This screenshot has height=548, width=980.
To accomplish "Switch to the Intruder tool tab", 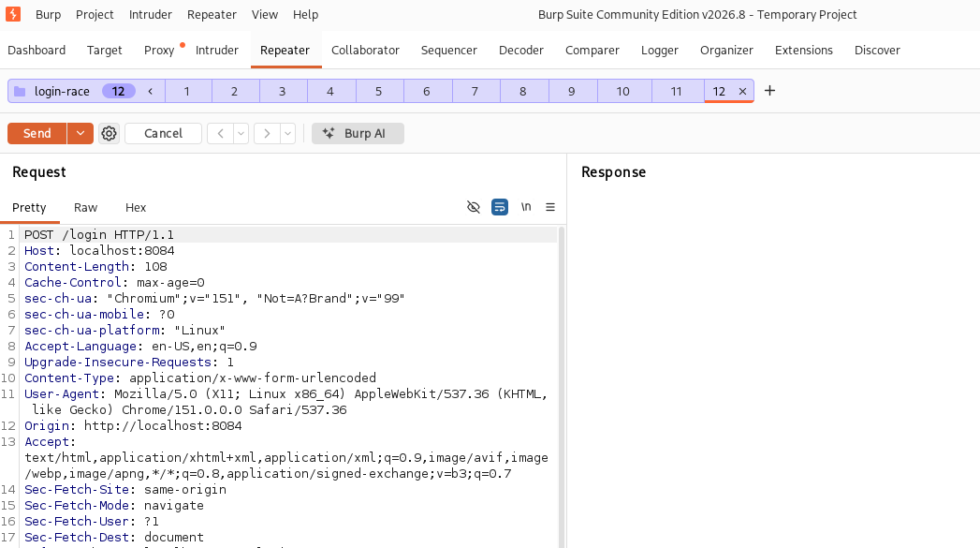I will point(217,50).
